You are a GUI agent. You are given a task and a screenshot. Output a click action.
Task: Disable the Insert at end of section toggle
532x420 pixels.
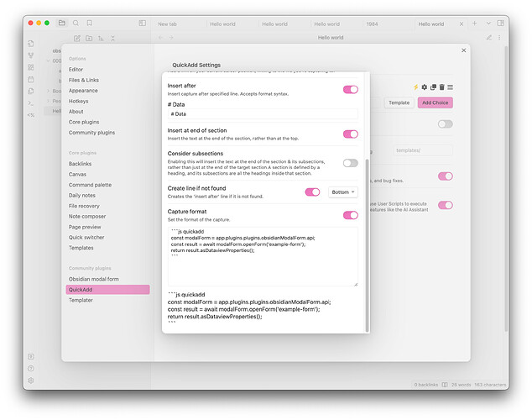[351, 134]
